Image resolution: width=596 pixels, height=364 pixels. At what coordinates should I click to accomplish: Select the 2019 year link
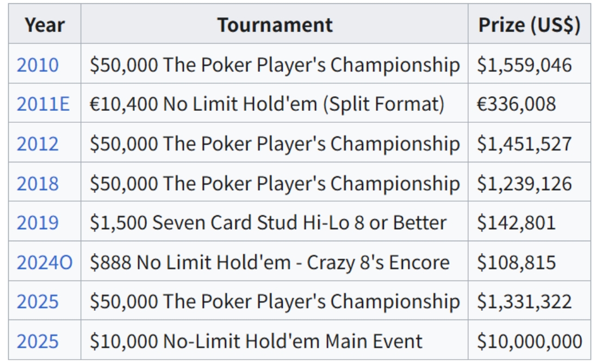[38, 223]
